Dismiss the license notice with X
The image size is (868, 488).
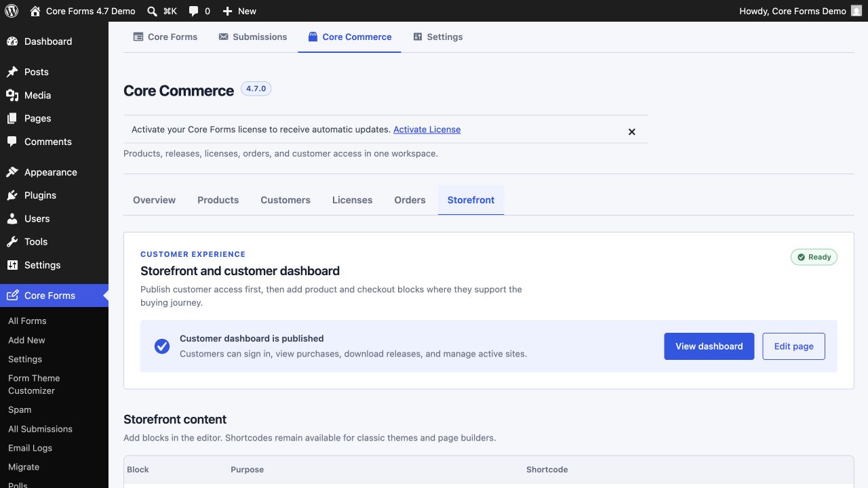(x=631, y=131)
